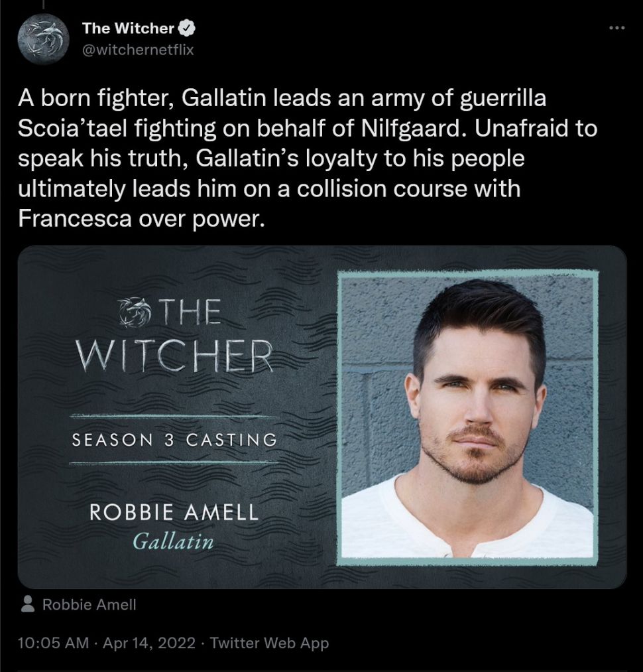
Task: Click The Witcher profile avatar
Action: [43, 38]
